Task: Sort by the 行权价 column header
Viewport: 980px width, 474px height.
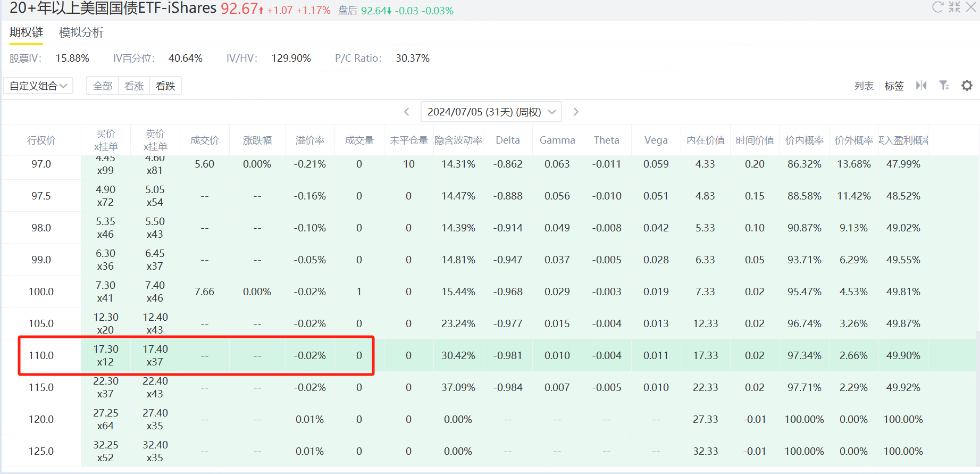Action: (x=41, y=140)
